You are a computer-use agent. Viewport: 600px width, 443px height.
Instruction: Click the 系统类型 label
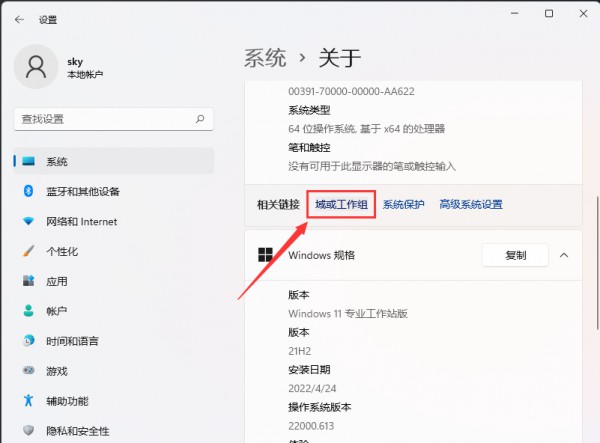pos(309,110)
